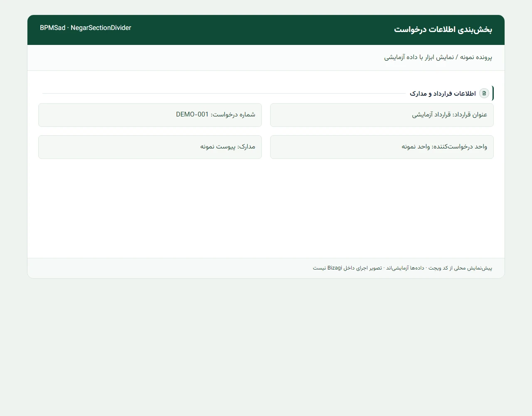This screenshot has height=416, width=532.
Task: Click the BPMSad · NegarSectionDivider label
Action: [x=86, y=28]
